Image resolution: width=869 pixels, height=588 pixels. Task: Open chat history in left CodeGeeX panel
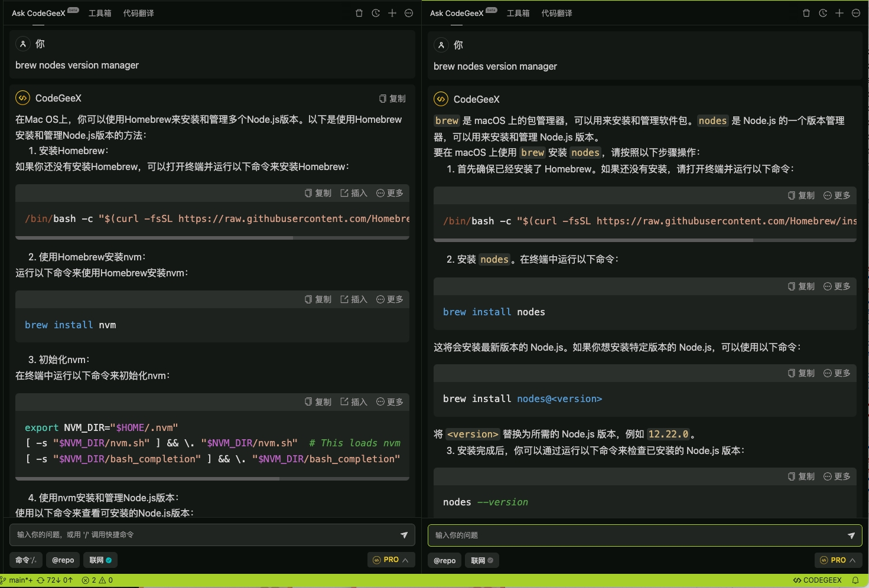376,13
